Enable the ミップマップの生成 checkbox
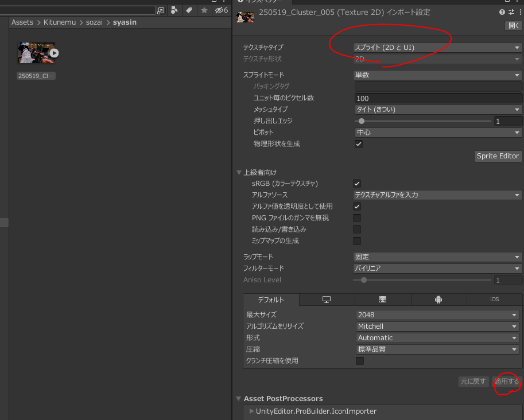 point(357,241)
